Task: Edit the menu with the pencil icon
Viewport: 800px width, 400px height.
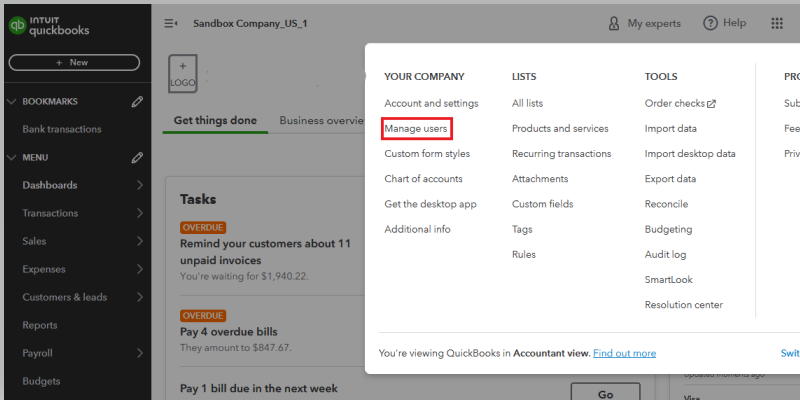Action: click(x=137, y=158)
